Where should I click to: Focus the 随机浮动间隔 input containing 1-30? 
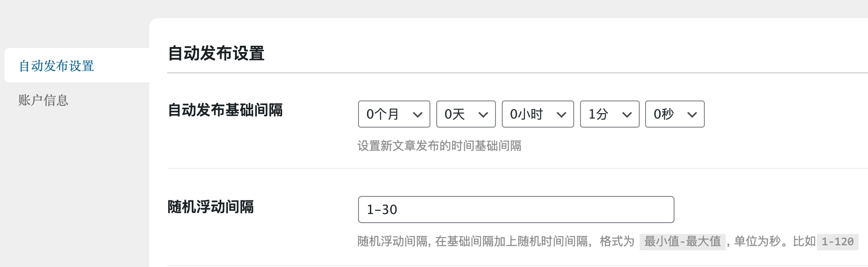click(x=516, y=210)
